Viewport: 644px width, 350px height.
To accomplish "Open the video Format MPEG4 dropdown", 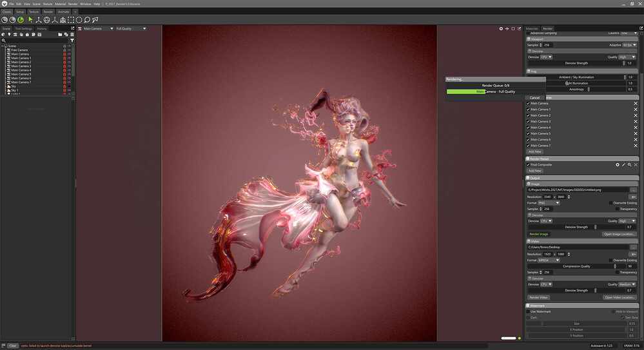I will point(549,260).
